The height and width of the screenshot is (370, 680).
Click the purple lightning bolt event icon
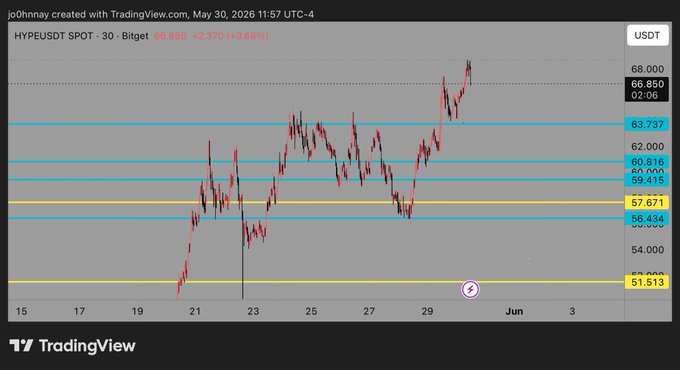click(x=470, y=289)
